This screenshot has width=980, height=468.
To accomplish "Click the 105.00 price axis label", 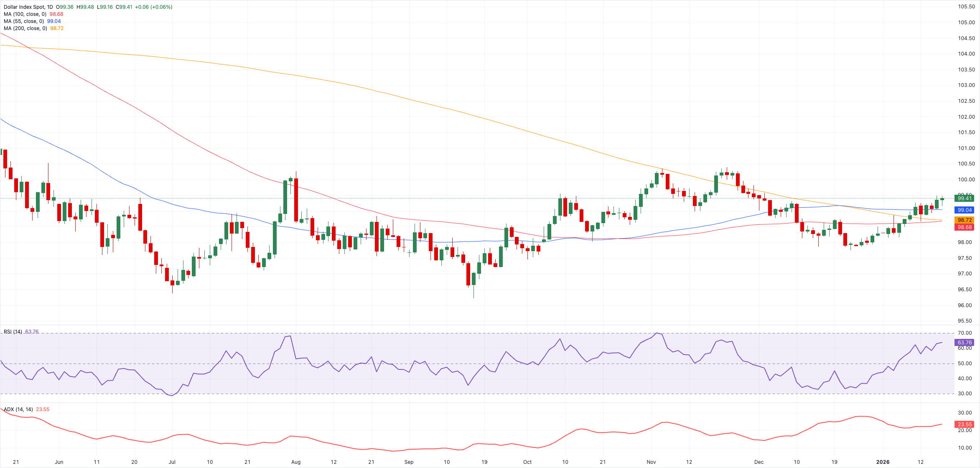I will pyautogui.click(x=966, y=23).
